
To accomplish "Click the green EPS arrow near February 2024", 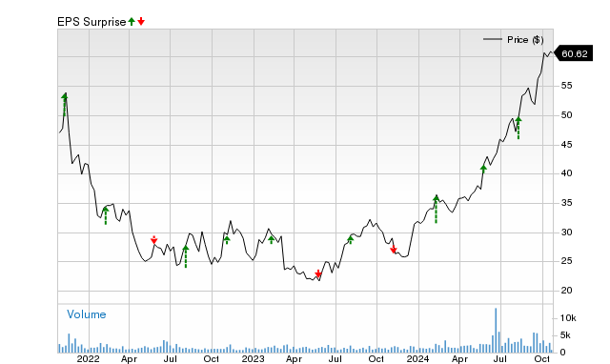I will 437,210.
